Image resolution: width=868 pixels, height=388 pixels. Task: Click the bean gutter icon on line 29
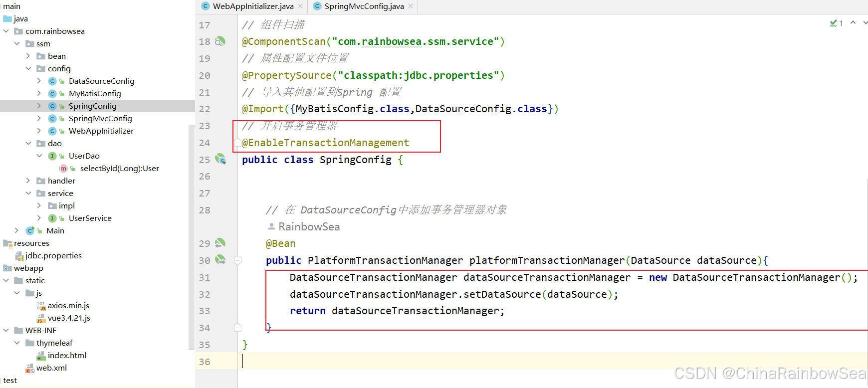[x=220, y=243]
